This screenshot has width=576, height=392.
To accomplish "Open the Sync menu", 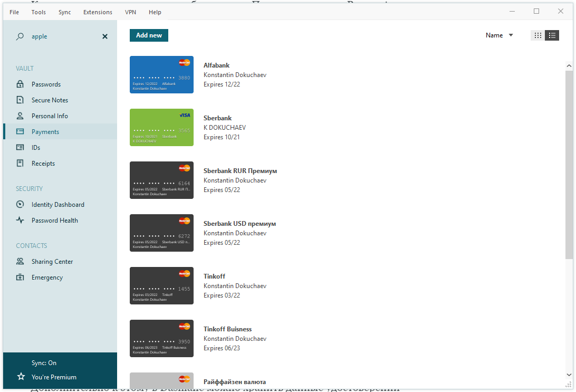I will (x=65, y=12).
